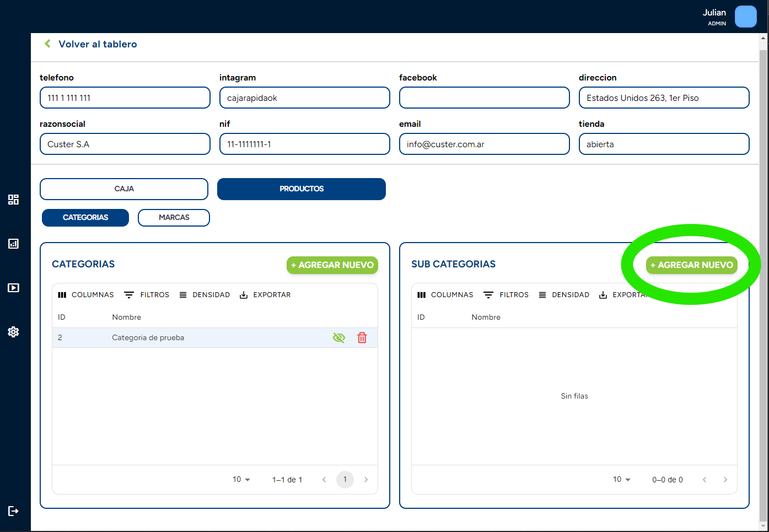Click Julian's profile avatar
769x532 pixels.
[x=745, y=17]
